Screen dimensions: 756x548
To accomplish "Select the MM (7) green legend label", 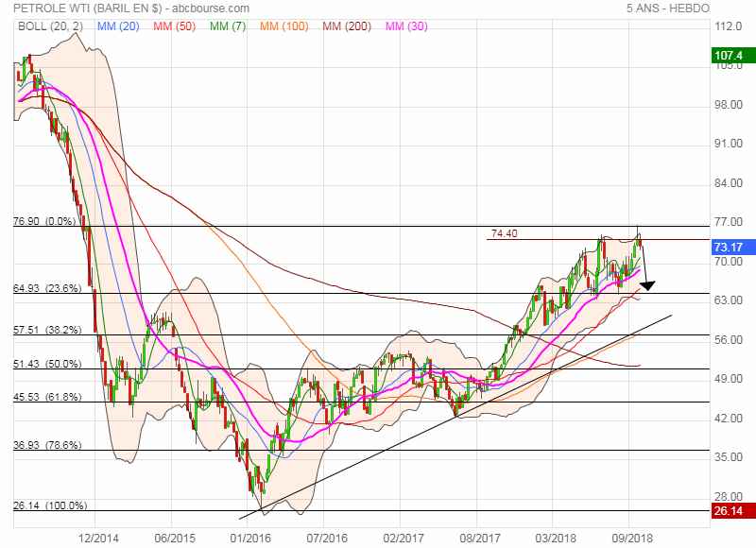I will point(228,26).
